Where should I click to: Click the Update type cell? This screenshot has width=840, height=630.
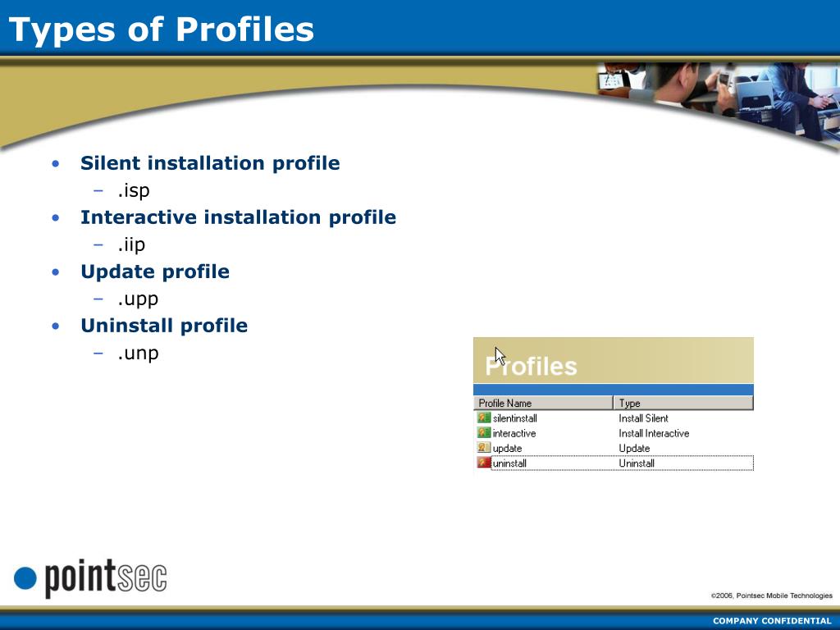click(x=634, y=449)
